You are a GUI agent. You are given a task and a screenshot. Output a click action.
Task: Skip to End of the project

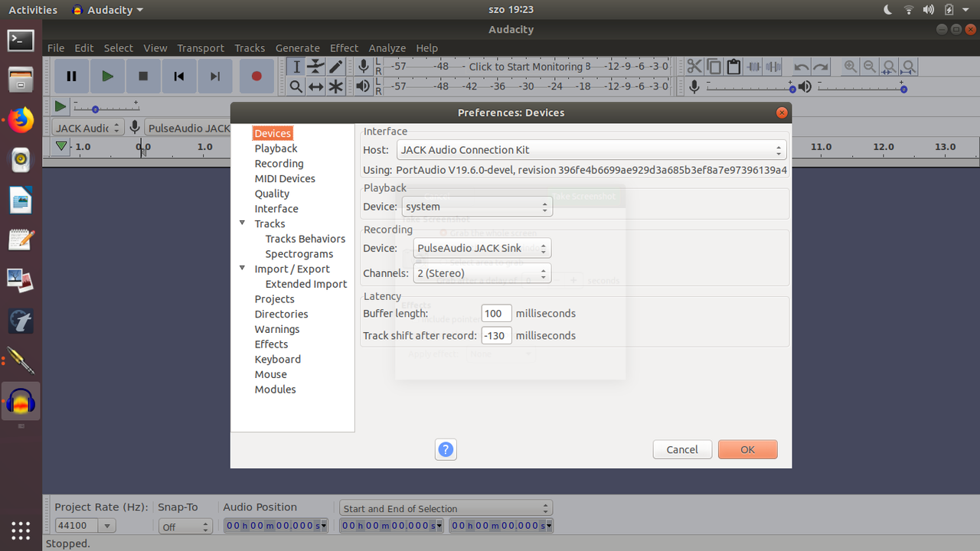click(x=215, y=76)
